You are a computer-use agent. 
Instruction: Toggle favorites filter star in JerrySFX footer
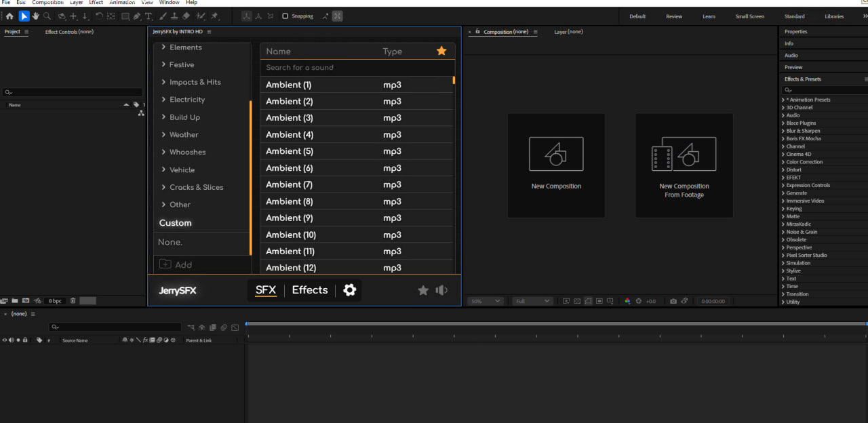423,290
